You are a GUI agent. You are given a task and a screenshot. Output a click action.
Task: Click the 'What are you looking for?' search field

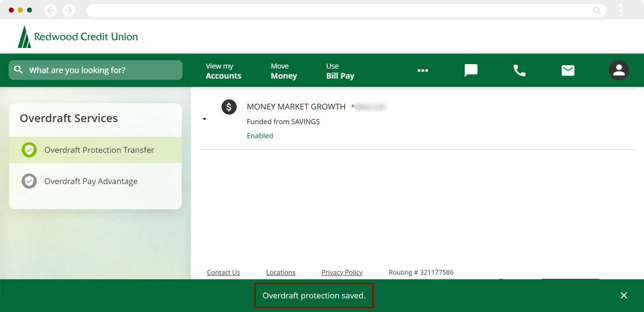click(x=96, y=70)
